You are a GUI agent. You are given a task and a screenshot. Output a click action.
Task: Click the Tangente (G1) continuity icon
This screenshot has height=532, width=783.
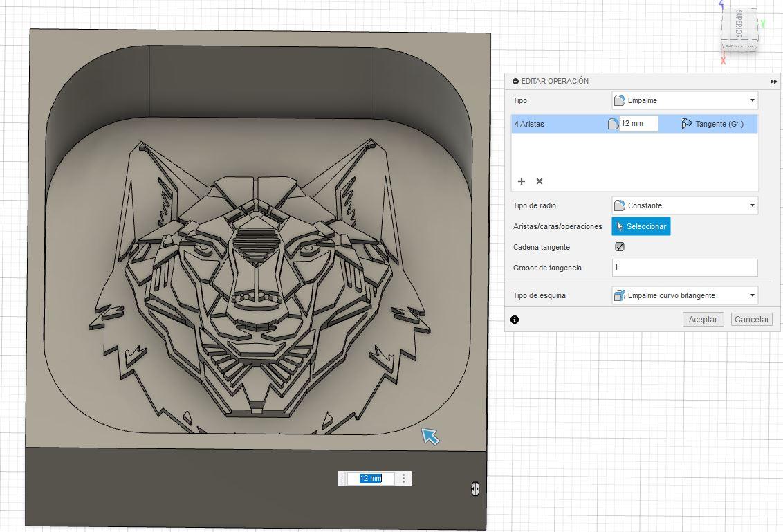coord(686,124)
